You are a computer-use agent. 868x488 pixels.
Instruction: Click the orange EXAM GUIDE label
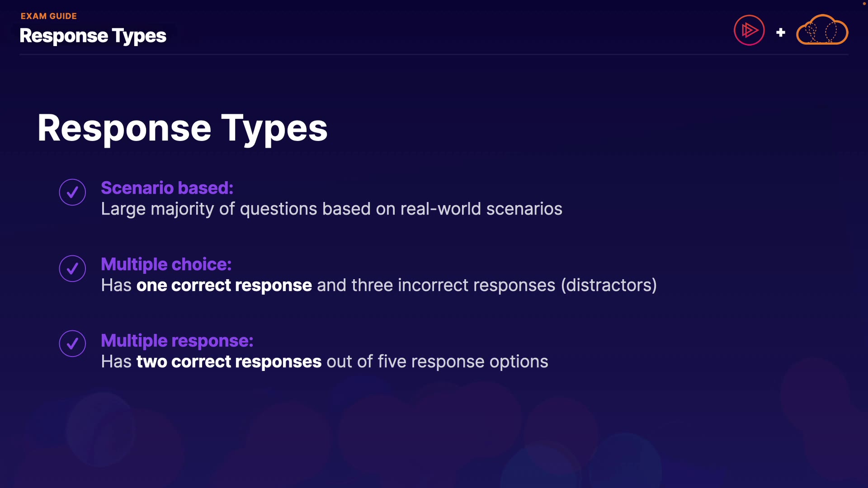click(49, 16)
